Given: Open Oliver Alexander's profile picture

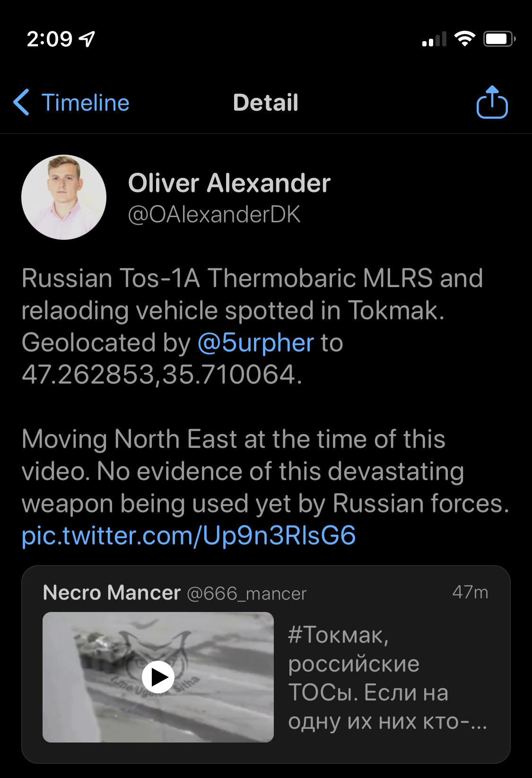Looking at the screenshot, I should click(64, 197).
